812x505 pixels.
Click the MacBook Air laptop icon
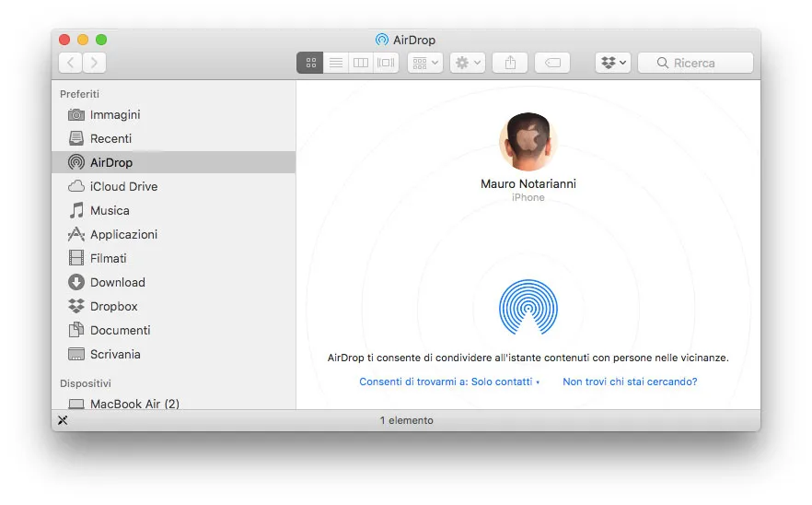click(76, 404)
